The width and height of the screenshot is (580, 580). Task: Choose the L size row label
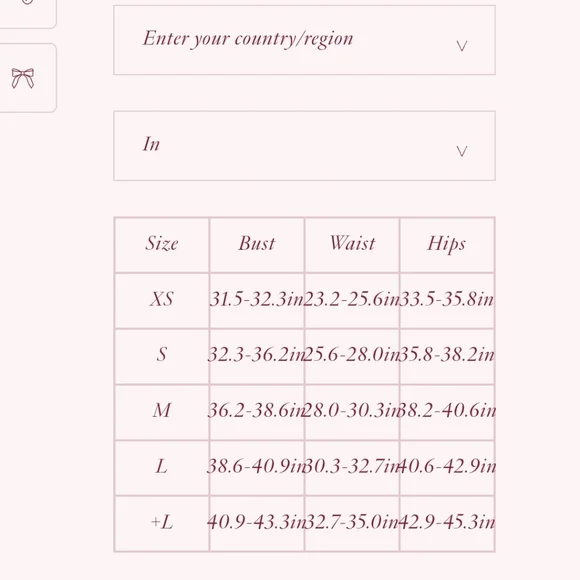pyautogui.click(x=162, y=466)
